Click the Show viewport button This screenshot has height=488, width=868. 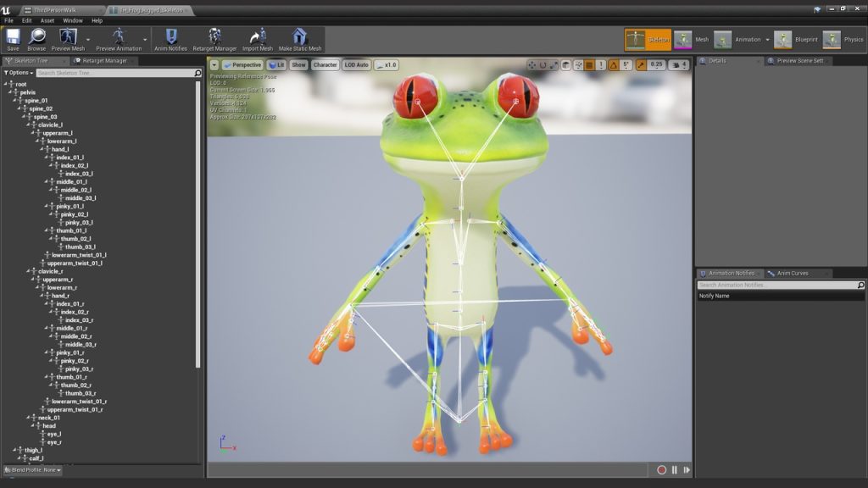pyautogui.click(x=298, y=65)
